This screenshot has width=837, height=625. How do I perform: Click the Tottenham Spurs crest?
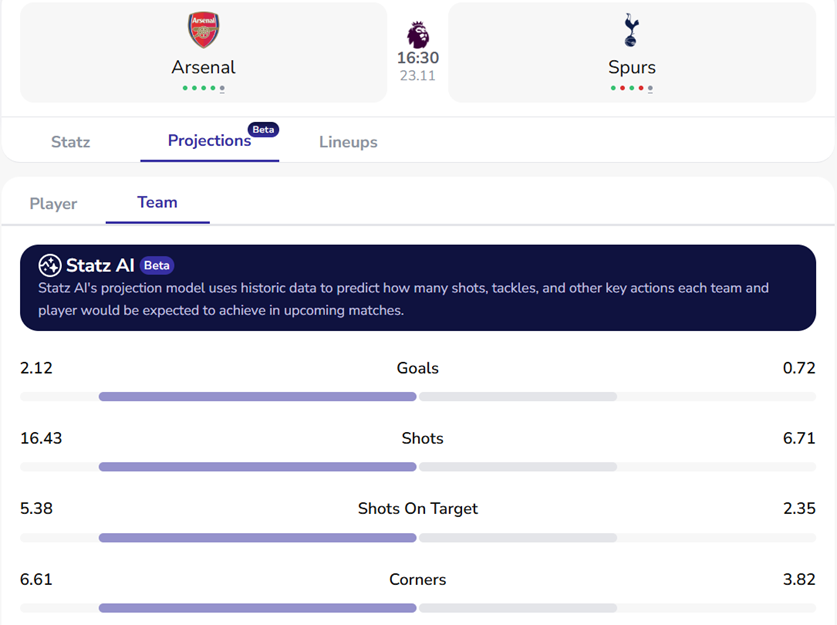pyautogui.click(x=631, y=30)
